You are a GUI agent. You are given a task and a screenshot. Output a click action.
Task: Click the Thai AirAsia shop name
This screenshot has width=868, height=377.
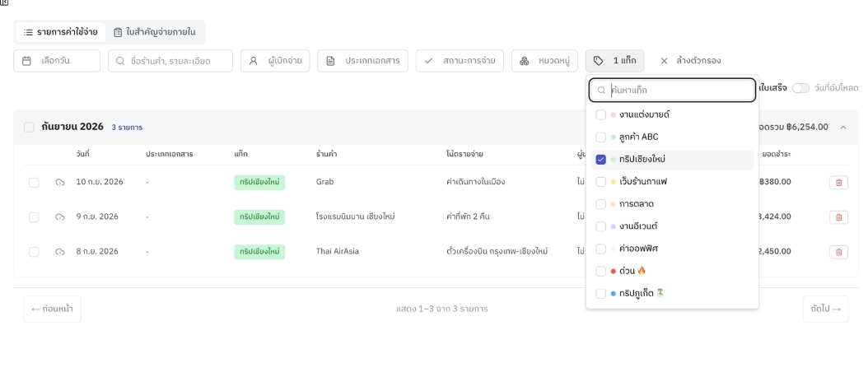(x=338, y=251)
